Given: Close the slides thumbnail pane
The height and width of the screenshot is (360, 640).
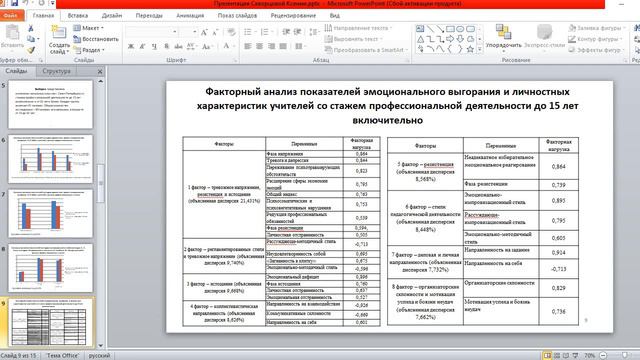Looking at the screenshot, I should pyautogui.click(x=100, y=71).
